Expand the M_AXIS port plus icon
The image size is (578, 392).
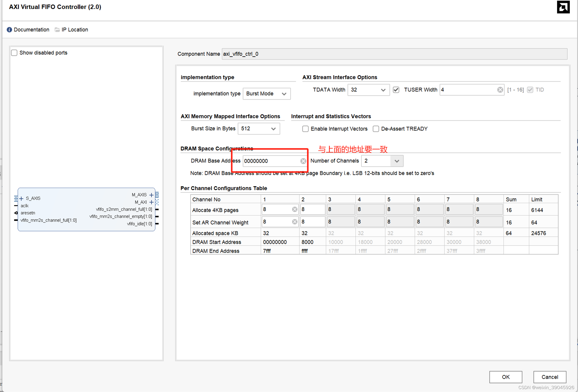tap(151, 195)
